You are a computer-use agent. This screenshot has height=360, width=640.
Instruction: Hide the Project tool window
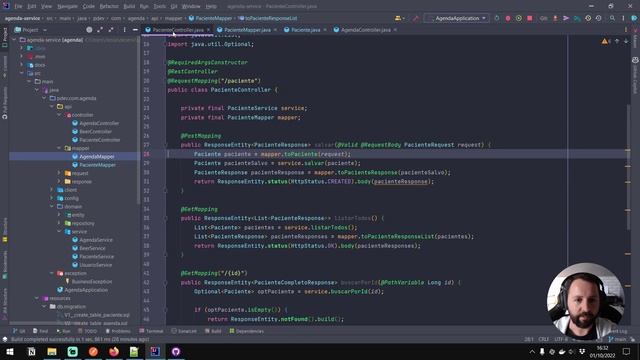click(x=135, y=30)
